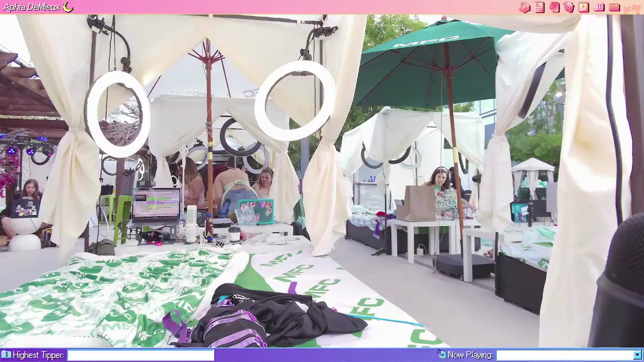Viewport: 644px width, 362px height.
Task: Click the pink Rolodex icon in top bar
Action: click(525, 7)
